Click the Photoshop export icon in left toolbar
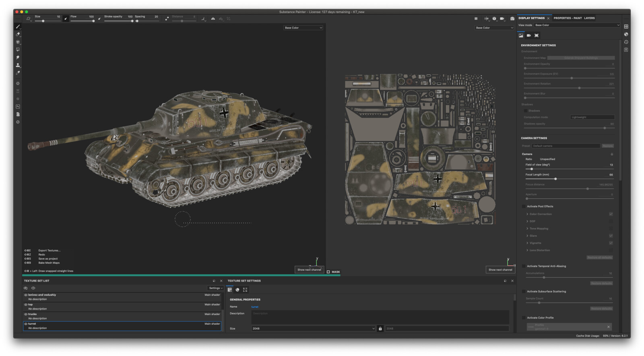Viewport: 644px width, 356px height. click(18, 107)
